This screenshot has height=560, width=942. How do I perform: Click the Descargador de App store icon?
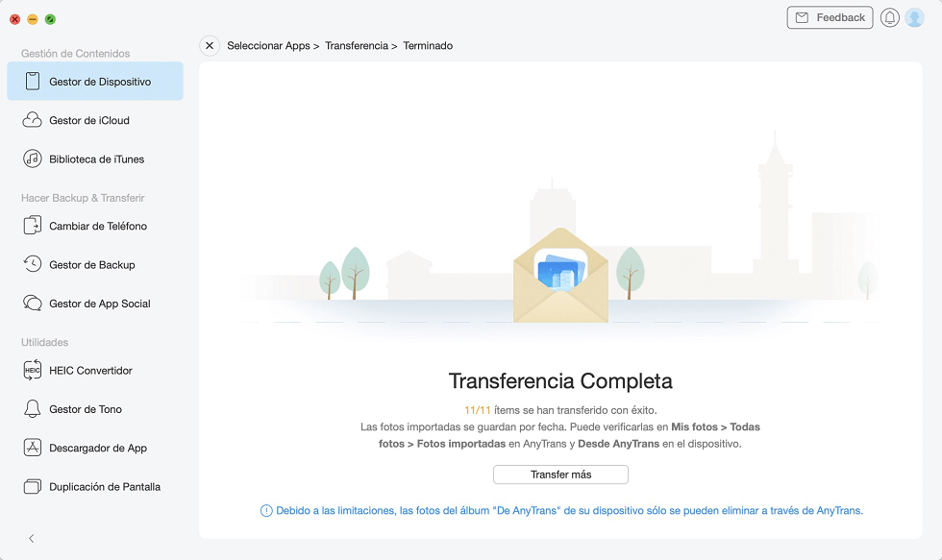[x=33, y=448]
